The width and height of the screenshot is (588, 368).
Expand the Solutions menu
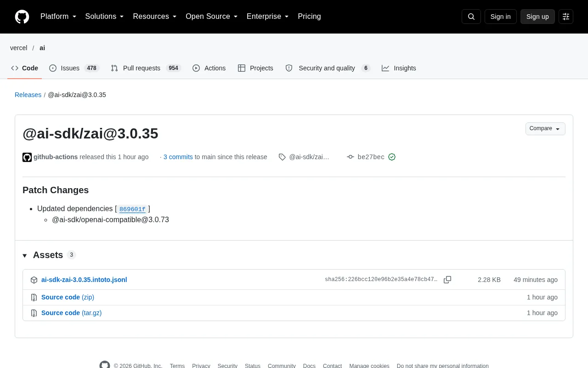click(104, 17)
